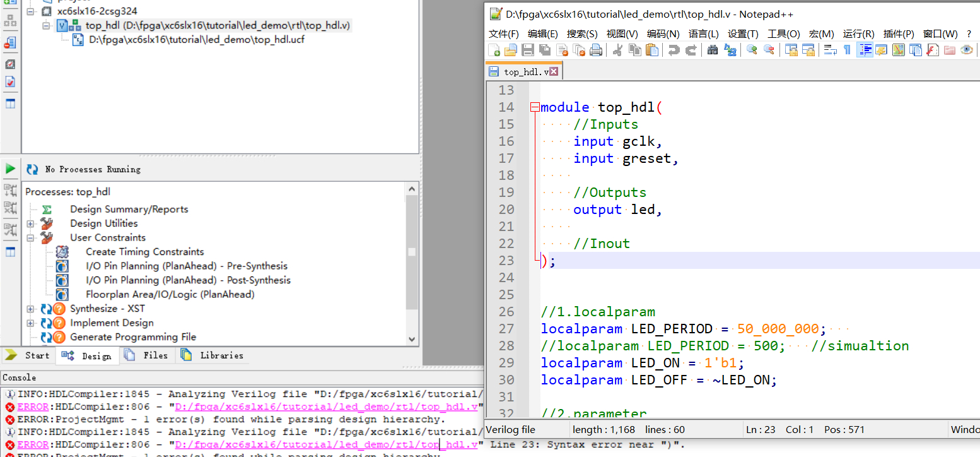Switch to the Start tab
Screen dimensions: 980x457
tap(28, 355)
